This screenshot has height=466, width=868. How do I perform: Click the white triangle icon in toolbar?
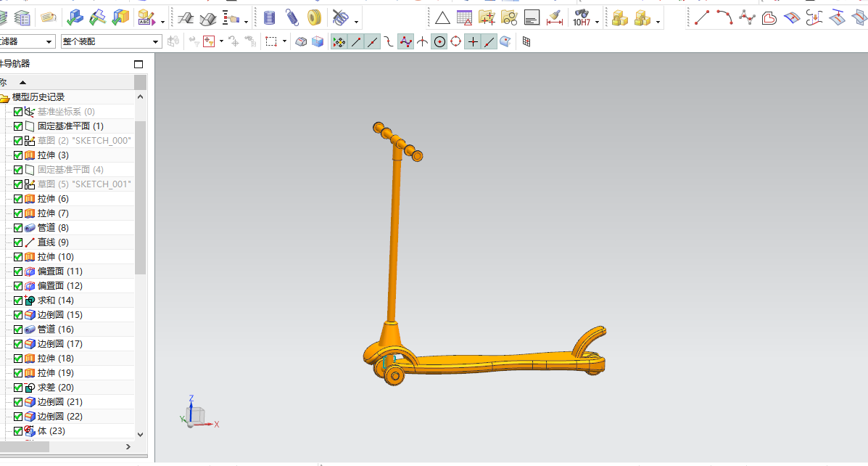(442, 18)
